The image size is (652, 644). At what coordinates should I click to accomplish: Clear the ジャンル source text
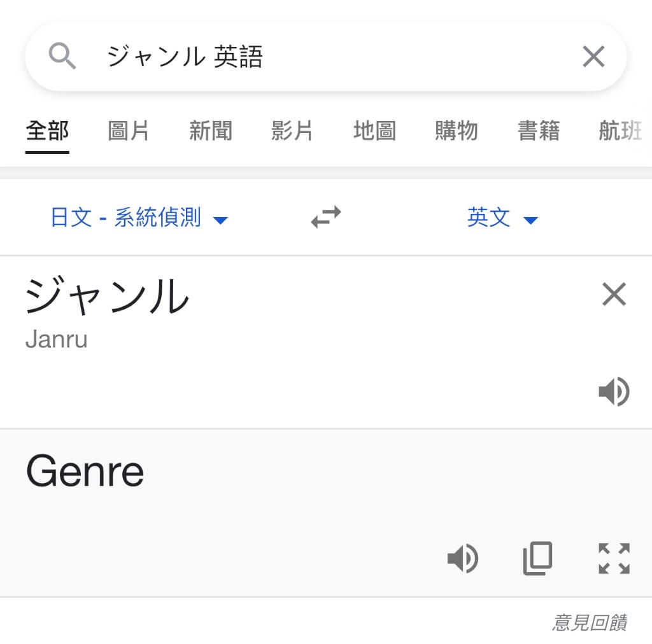click(614, 294)
